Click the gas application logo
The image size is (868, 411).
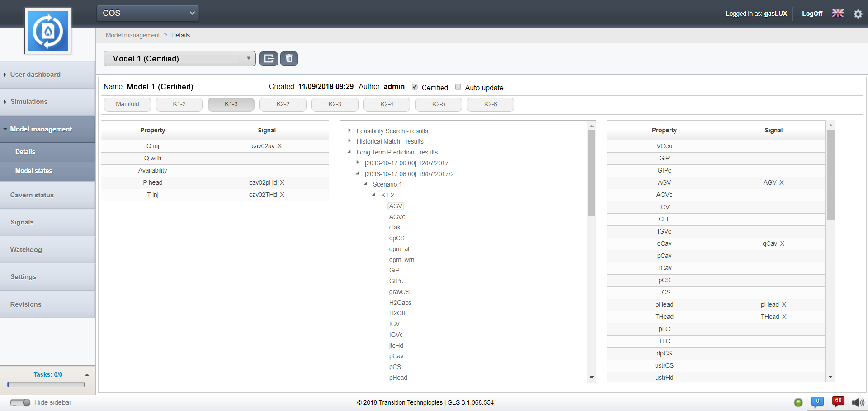[x=48, y=31]
